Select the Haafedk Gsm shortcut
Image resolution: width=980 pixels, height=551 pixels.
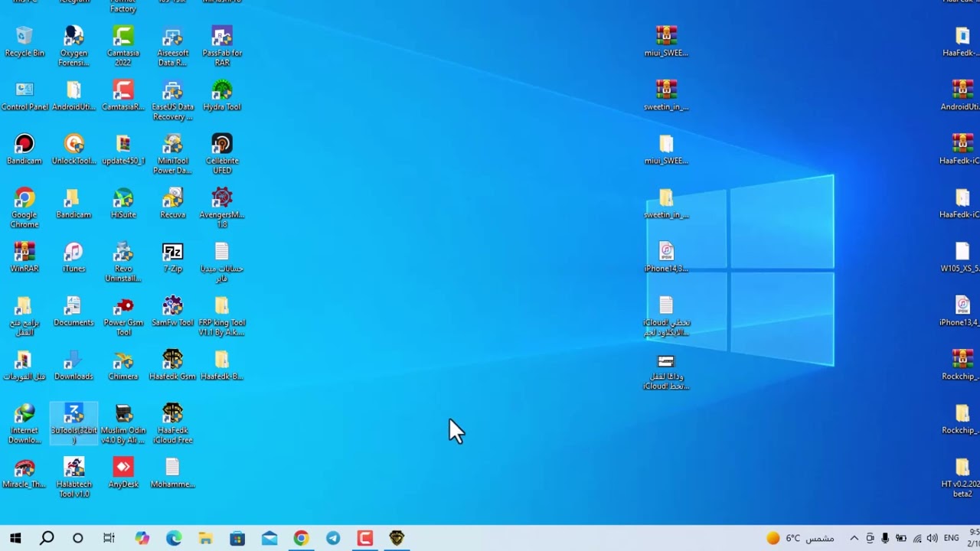pyautogui.click(x=172, y=365)
